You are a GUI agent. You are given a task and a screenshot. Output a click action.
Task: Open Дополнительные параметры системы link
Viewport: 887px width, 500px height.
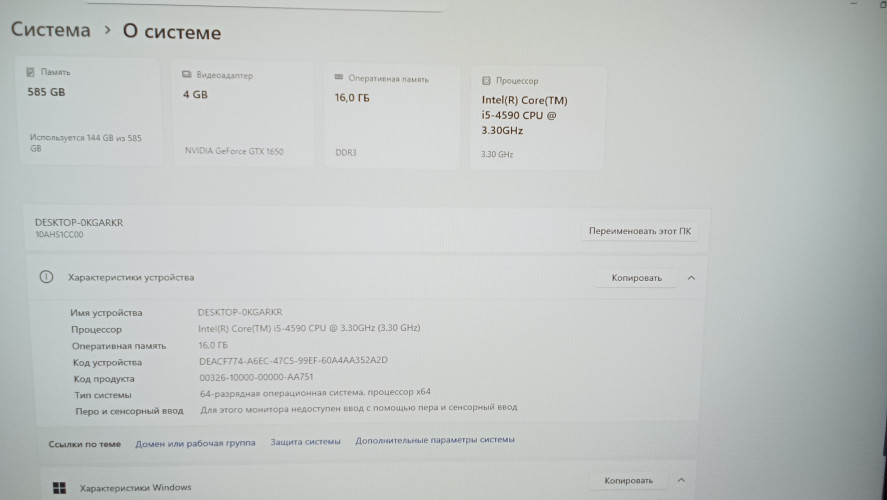[435, 439]
